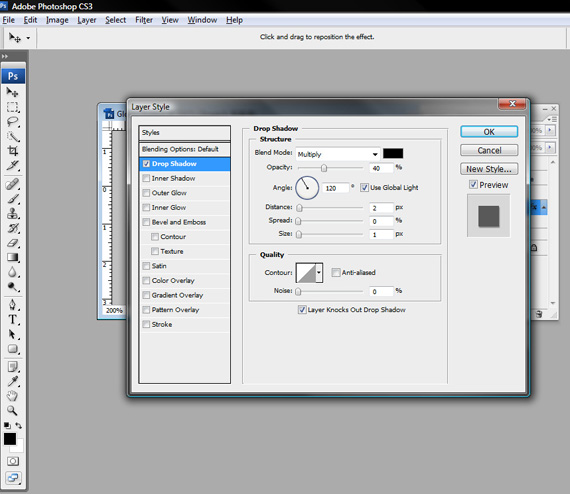Click the New Style button
The image size is (570, 494).
point(489,169)
